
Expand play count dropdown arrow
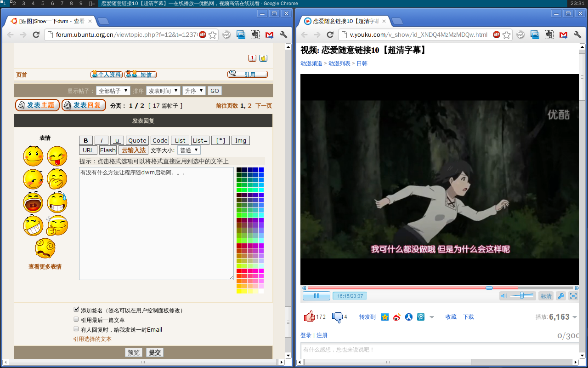[x=575, y=317]
